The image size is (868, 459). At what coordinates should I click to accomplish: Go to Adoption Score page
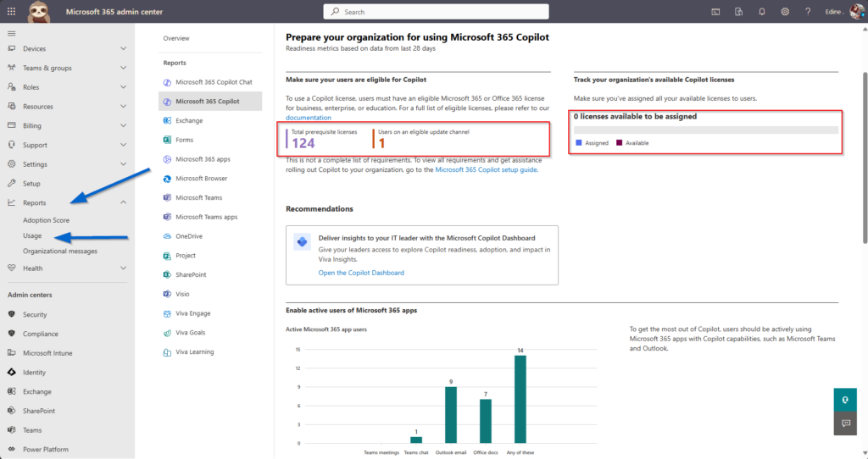coord(46,220)
